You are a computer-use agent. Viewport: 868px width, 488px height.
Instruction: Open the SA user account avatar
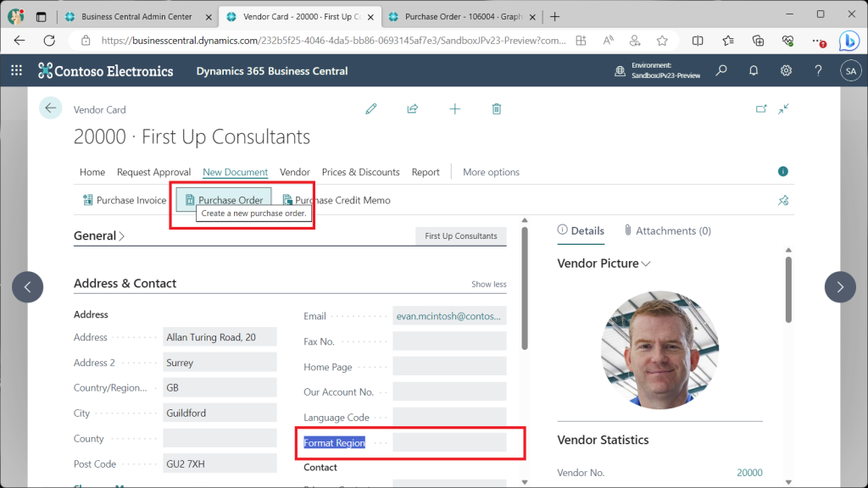(851, 71)
